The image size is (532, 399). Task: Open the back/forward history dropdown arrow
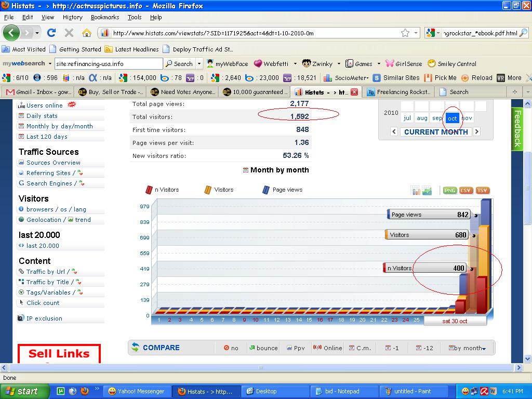(x=37, y=33)
